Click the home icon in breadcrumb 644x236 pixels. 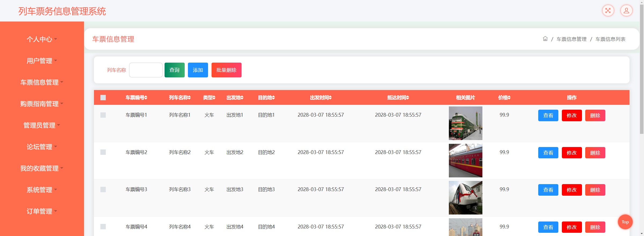click(545, 39)
